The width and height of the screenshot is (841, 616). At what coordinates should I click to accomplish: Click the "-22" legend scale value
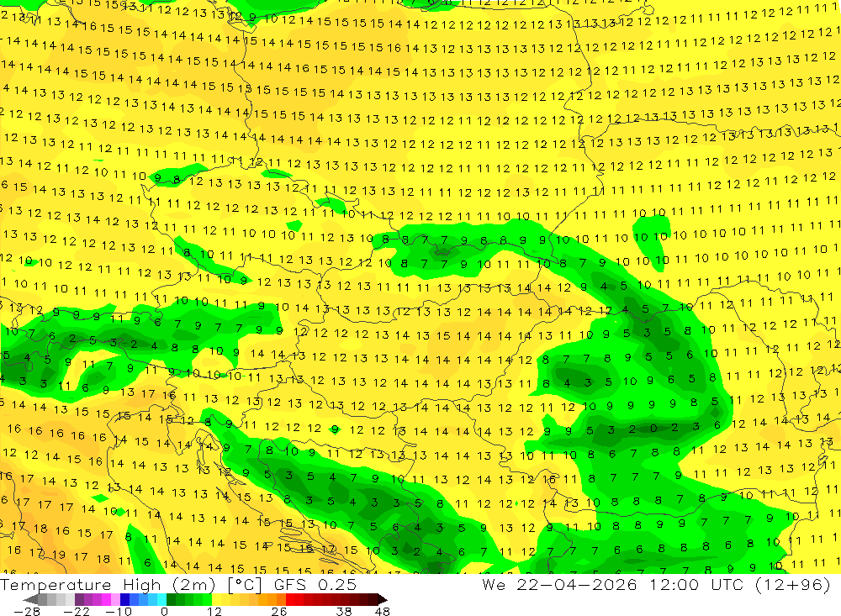tap(77, 612)
